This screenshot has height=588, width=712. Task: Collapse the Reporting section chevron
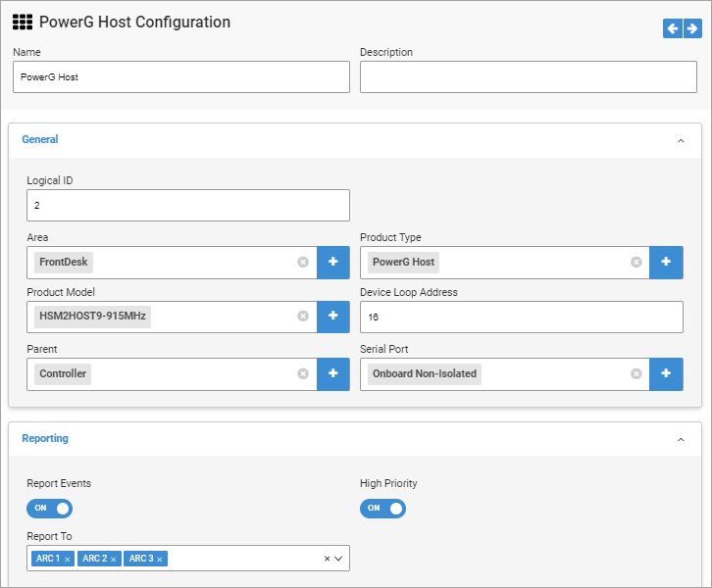click(x=681, y=440)
